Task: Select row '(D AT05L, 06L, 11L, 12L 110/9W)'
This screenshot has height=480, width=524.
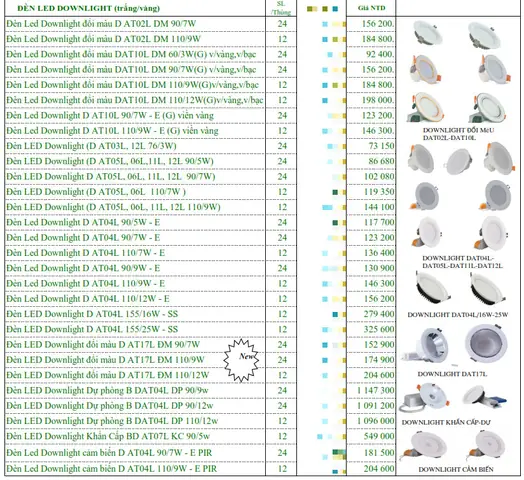Action: 113,207
